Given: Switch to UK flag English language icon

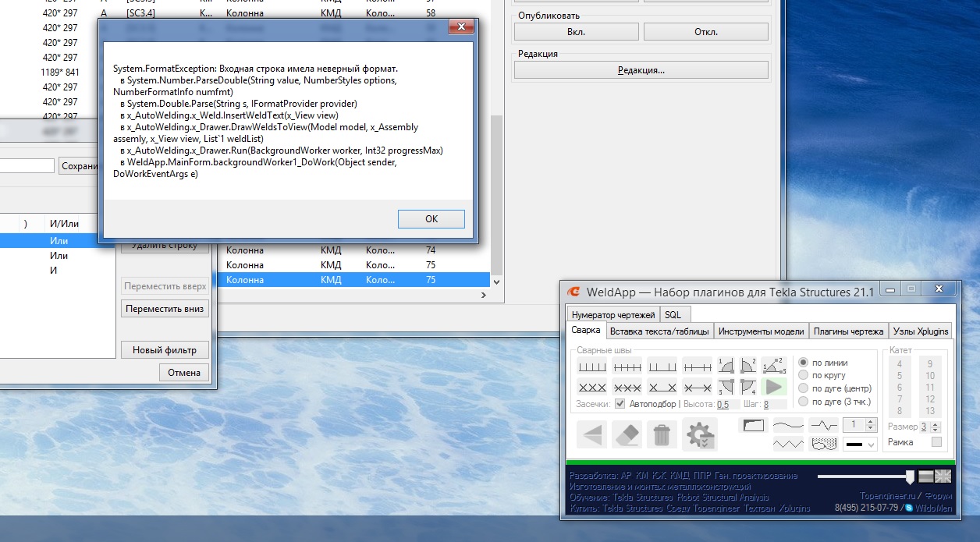Looking at the screenshot, I should pos(943,476).
